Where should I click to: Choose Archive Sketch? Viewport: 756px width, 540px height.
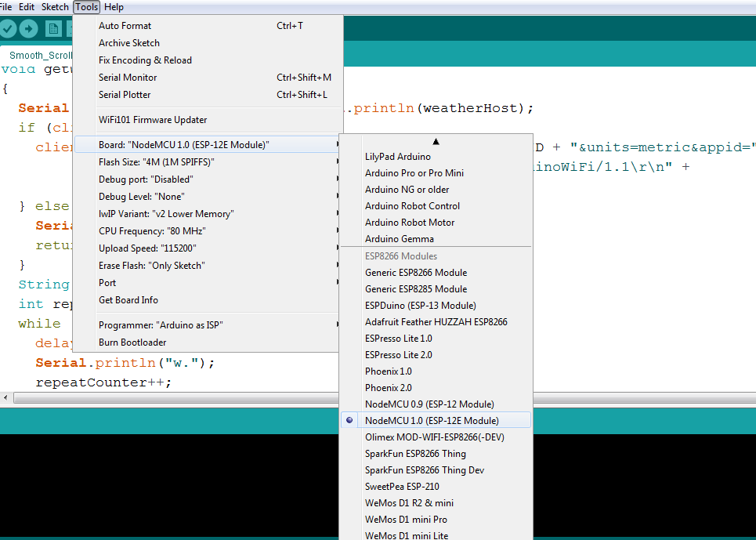coord(208,43)
